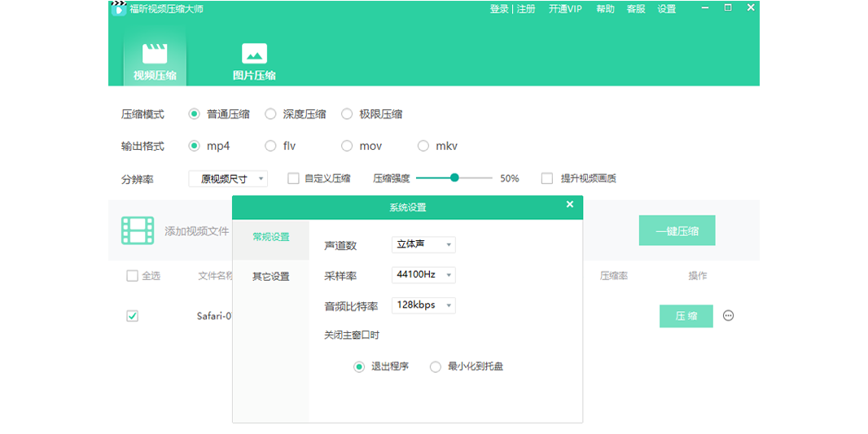Screen dimensions: 868x434
Task: Click the add video file film icon
Action: (138, 230)
